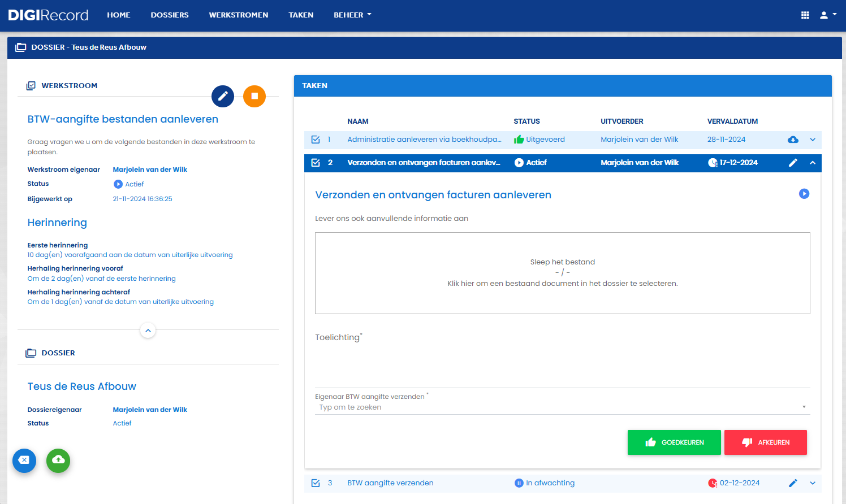Click the green GOEDKEUREN button
The height and width of the screenshot is (504, 846).
[x=674, y=442]
